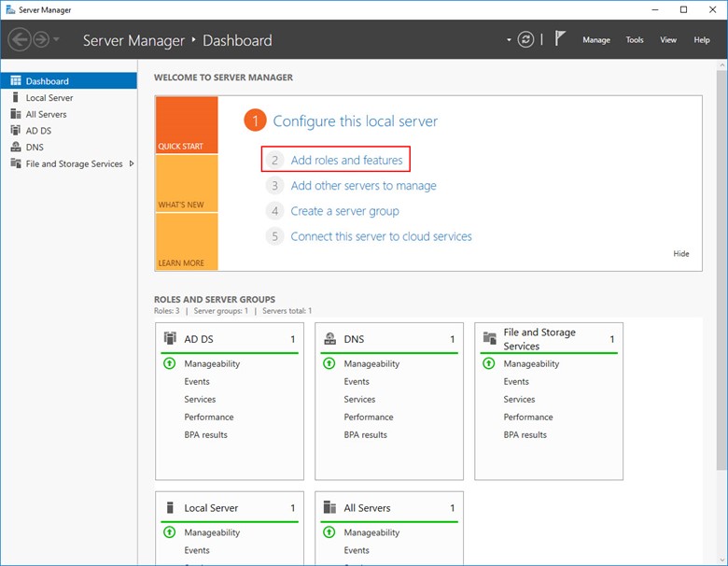The height and width of the screenshot is (566, 728).
Task: Click the green AD DS Manageability status icon
Action: (x=170, y=364)
